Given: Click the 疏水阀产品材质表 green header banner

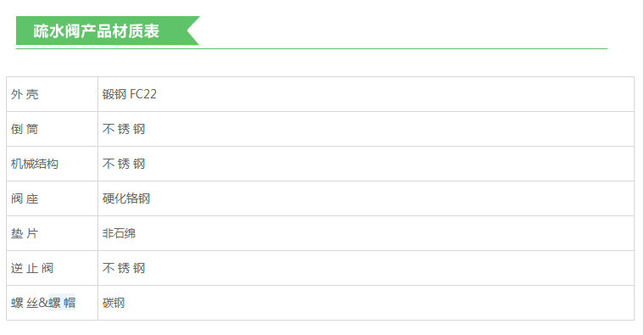Looking at the screenshot, I should pyautogui.click(x=108, y=31).
